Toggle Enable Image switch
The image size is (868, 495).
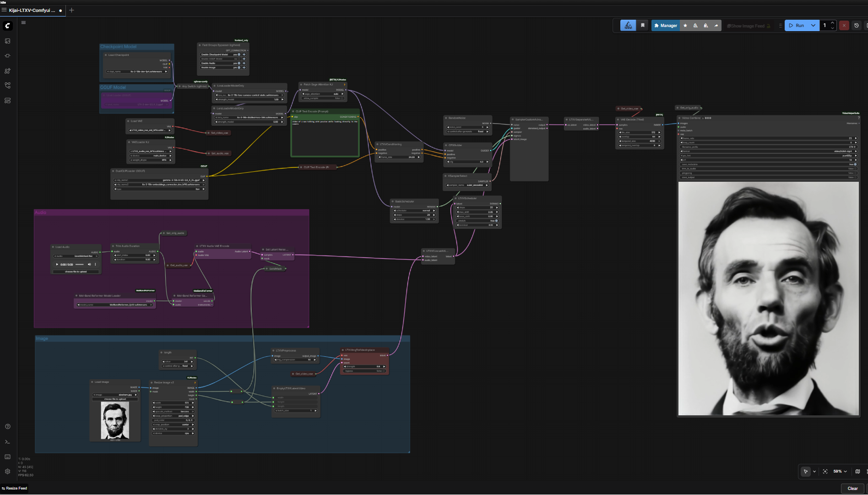(239, 68)
